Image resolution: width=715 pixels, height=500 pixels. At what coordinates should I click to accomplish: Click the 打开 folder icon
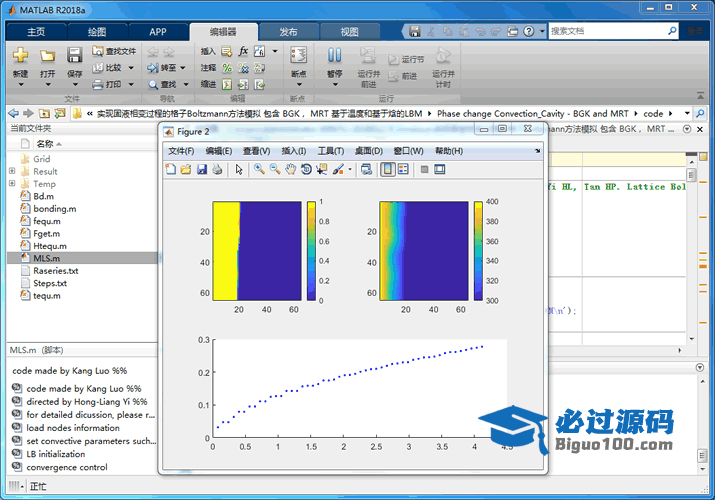pyautogui.click(x=47, y=55)
